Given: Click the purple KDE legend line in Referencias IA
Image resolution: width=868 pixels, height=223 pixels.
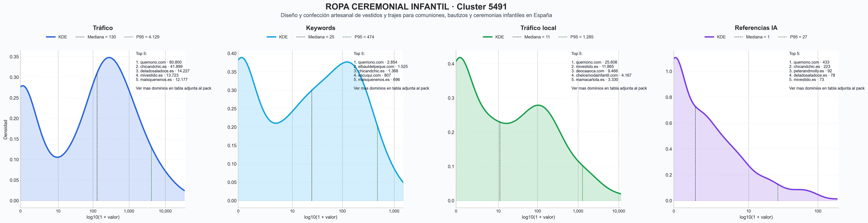Looking at the screenshot, I should click(709, 37).
